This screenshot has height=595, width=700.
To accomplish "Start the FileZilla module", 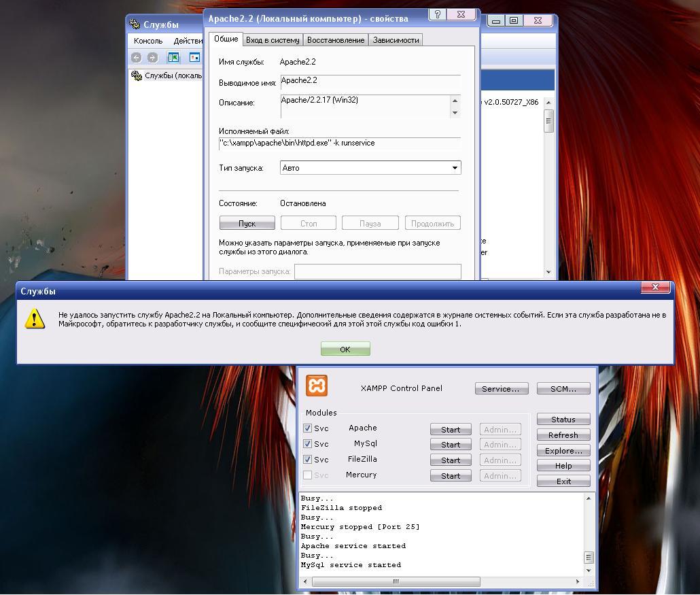I will point(451,460).
